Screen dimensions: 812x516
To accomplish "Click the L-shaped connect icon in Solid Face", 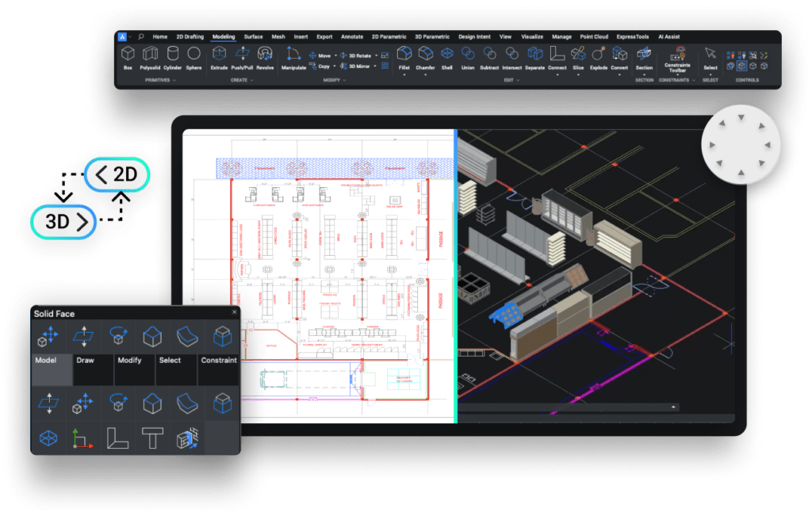I will pyautogui.click(x=117, y=438).
